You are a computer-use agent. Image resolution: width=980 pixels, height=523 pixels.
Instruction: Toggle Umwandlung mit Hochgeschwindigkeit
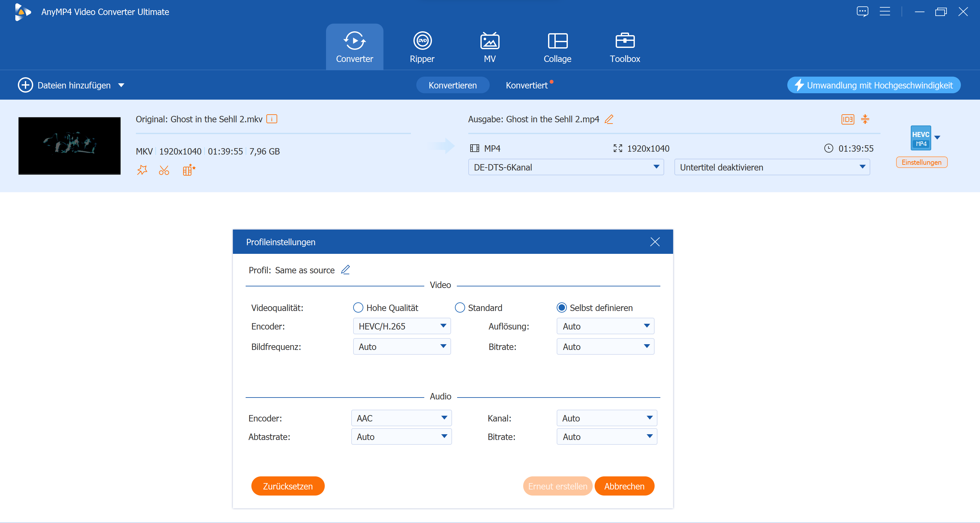(x=873, y=85)
